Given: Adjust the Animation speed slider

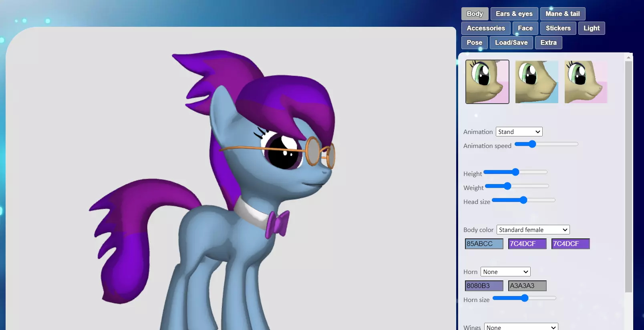Looking at the screenshot, I should point(546,144).
